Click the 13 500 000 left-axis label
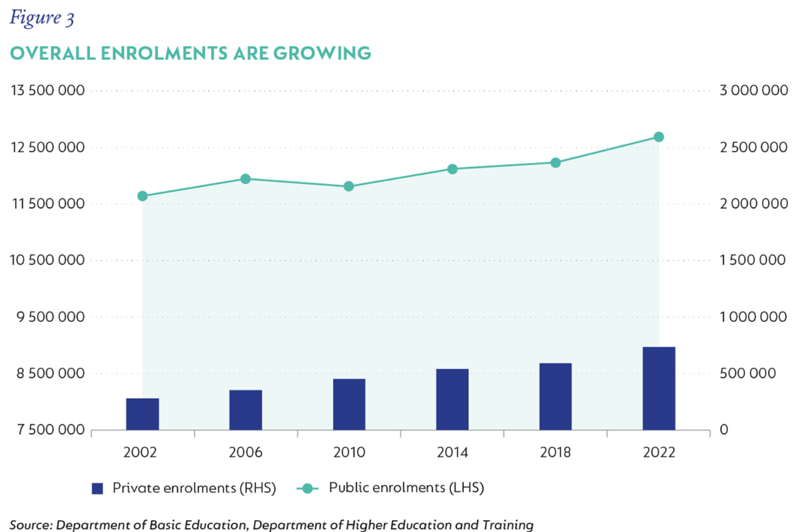 click(47, 90)
